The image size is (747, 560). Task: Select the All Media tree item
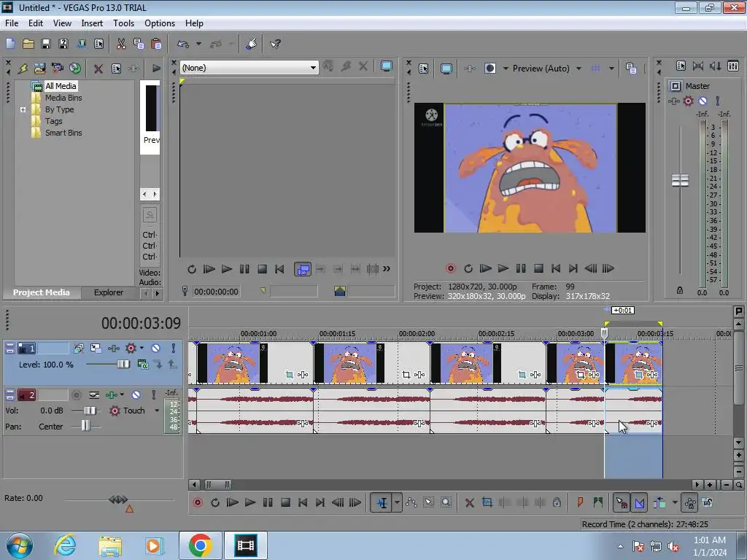(61, 86)
